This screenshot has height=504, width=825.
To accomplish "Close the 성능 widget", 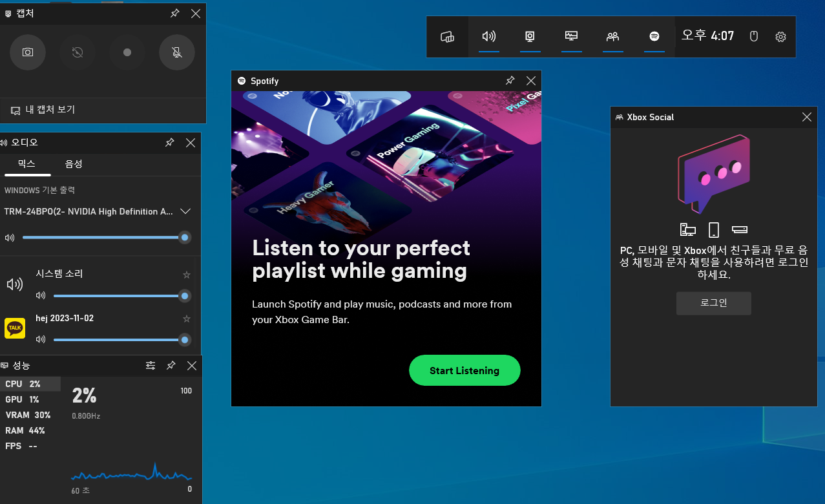I will [192, 366].
